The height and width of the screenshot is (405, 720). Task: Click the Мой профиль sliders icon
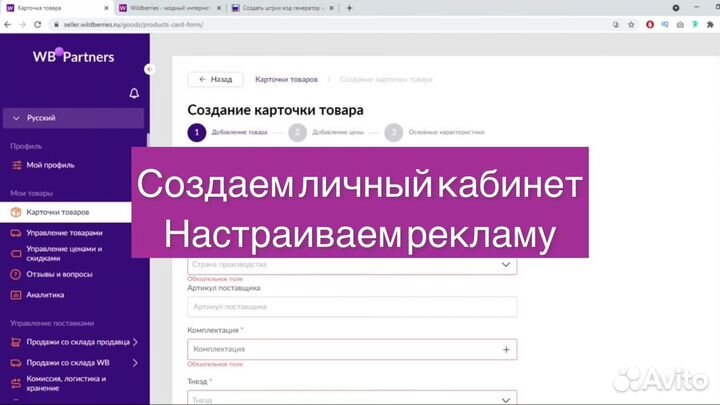coord(17,165)
